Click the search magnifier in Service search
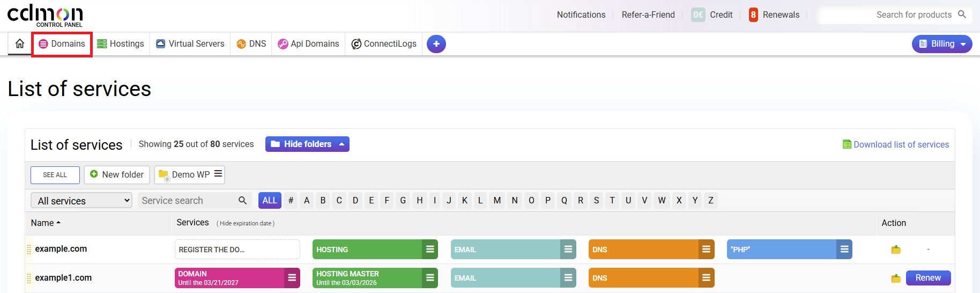 (242, 200)
